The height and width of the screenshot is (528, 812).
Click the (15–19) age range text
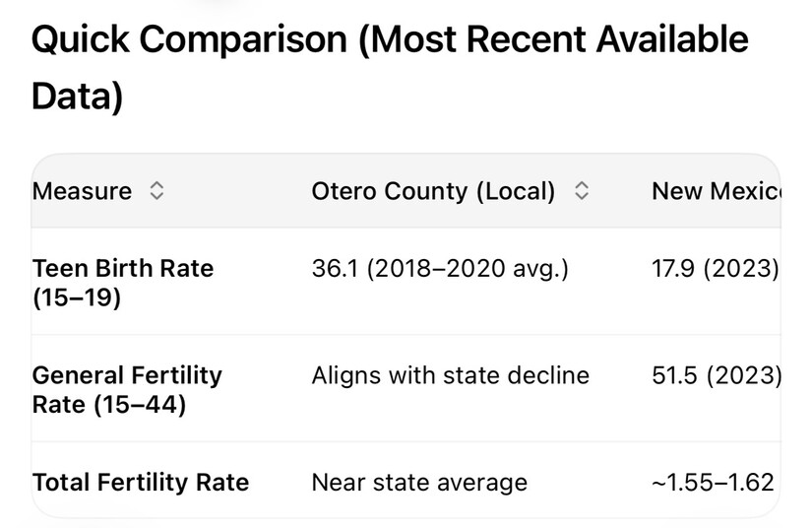76,297
